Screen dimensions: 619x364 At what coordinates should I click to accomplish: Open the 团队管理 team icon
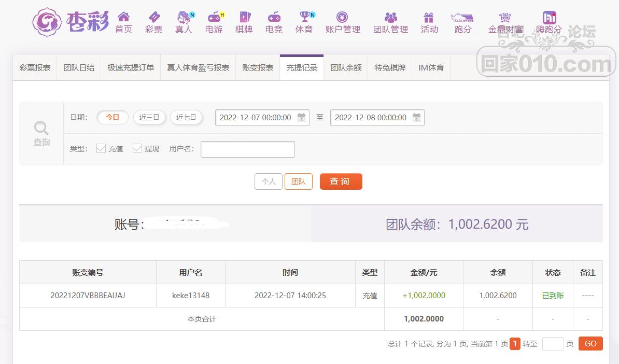pyautogui.click(x=390, y=17)
